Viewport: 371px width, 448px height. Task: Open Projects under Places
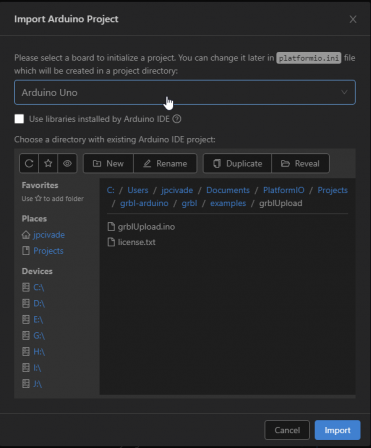coord(48,251)
